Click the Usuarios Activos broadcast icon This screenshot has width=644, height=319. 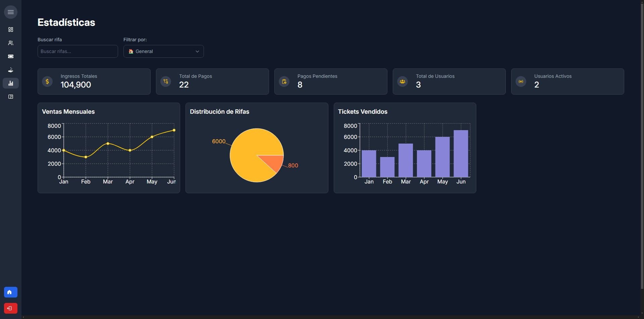(x=521, y=82)
